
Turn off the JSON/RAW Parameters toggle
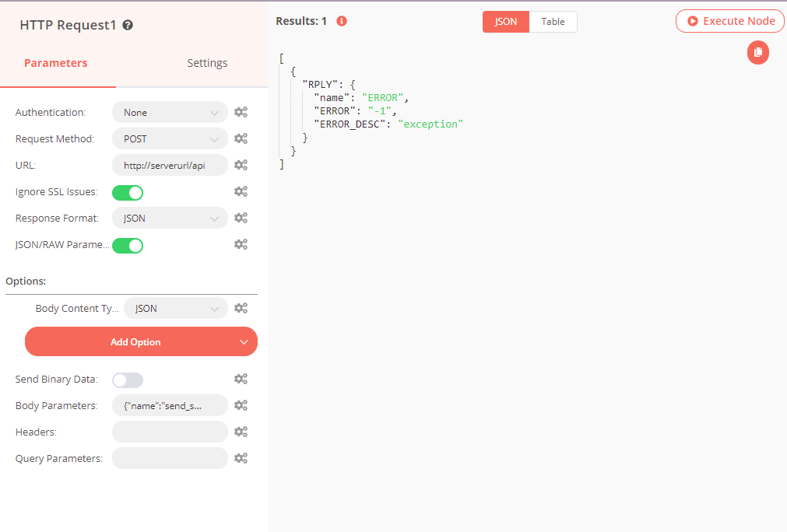coord(128,245)
